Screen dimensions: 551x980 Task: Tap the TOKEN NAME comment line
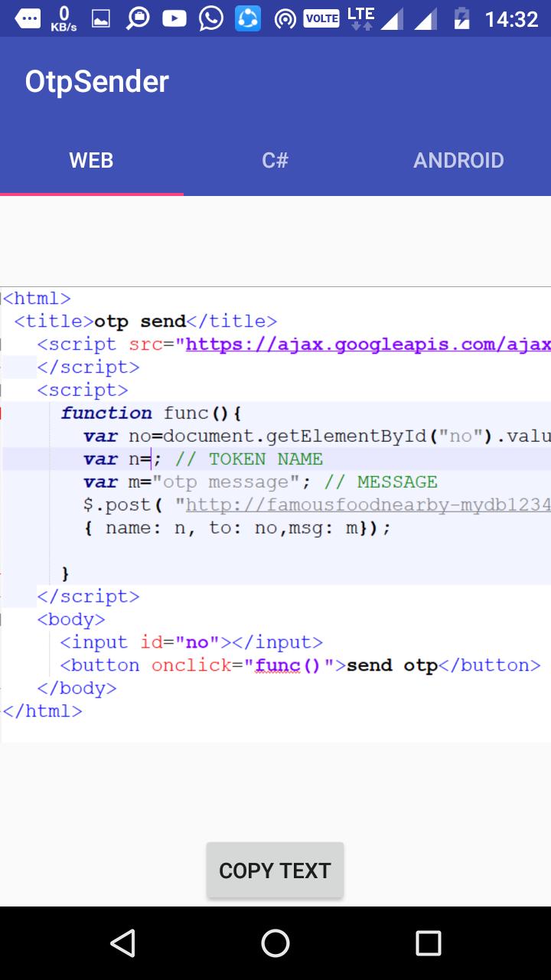tap(249, 459)
